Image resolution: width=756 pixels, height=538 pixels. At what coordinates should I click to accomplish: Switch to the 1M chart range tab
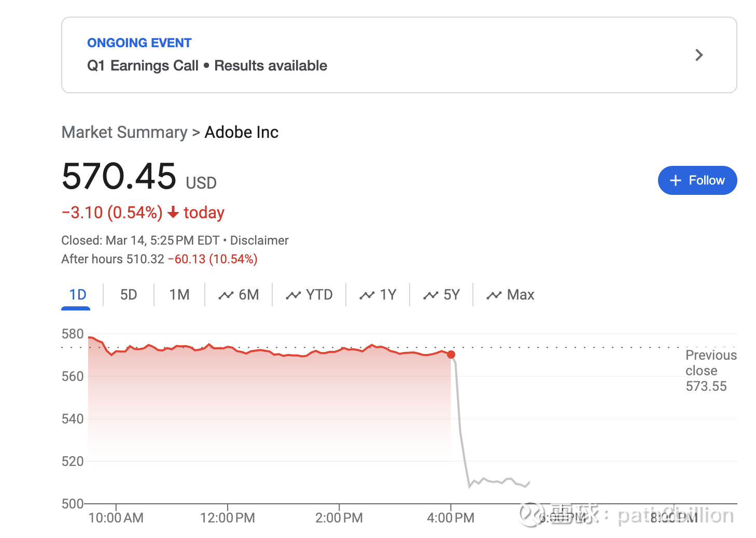coord(179,294)
